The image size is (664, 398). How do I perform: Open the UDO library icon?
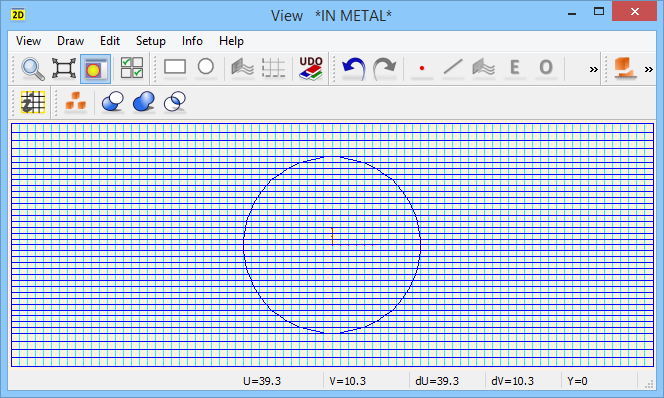click(311, 69)
